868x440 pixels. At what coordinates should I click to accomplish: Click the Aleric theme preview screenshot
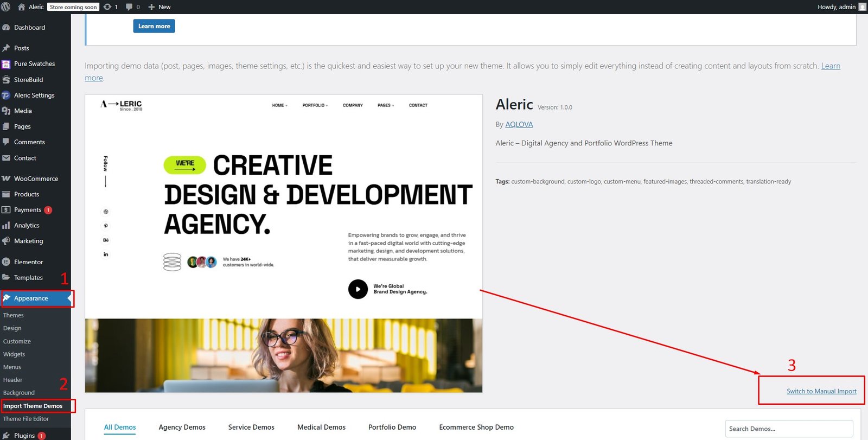283,244
